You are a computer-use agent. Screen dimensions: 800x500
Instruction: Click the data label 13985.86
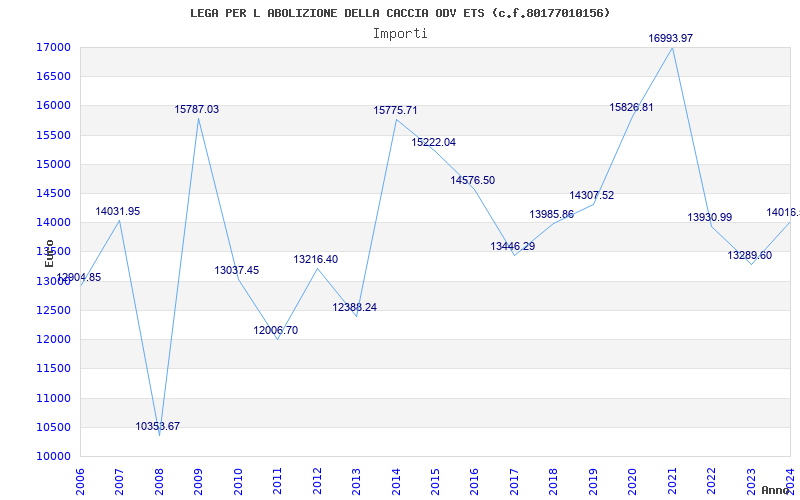pyautogui.click(x=552, y=215)
